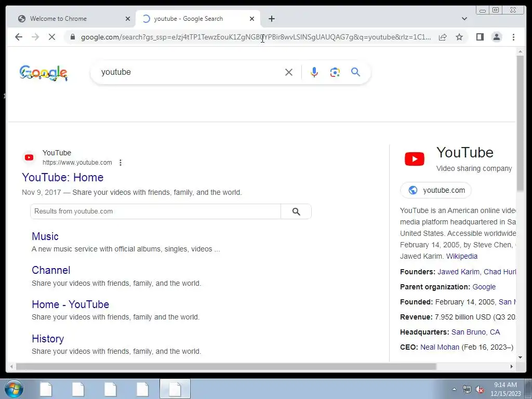532x399 pixels.
Task: Switch to Welcome to Chrome tab
Action: (71, 19)
